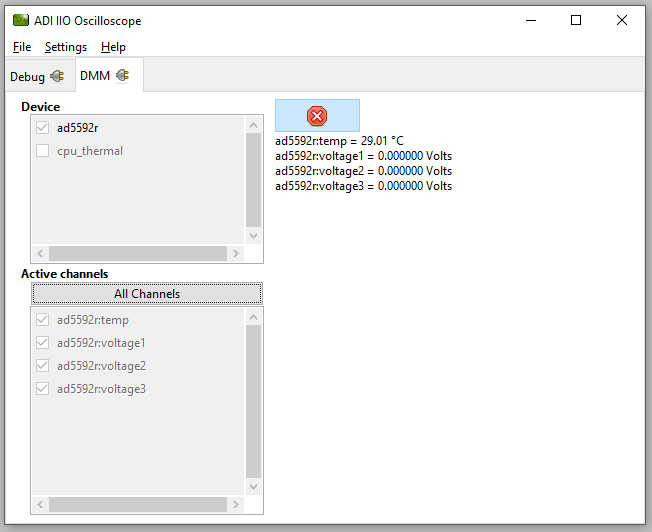Click Active channels vertical scroll up arrow

tap(253, 317)
